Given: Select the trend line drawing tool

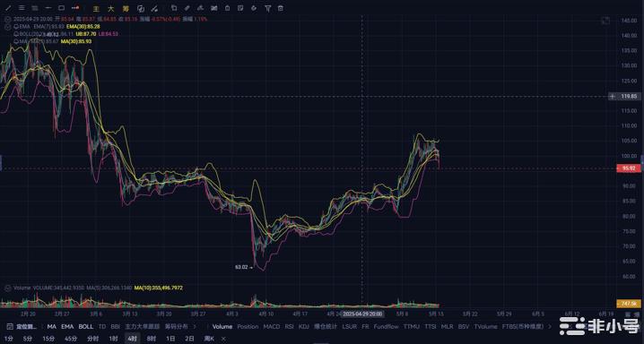Looking at the screenshot, I should click(8, 8).
